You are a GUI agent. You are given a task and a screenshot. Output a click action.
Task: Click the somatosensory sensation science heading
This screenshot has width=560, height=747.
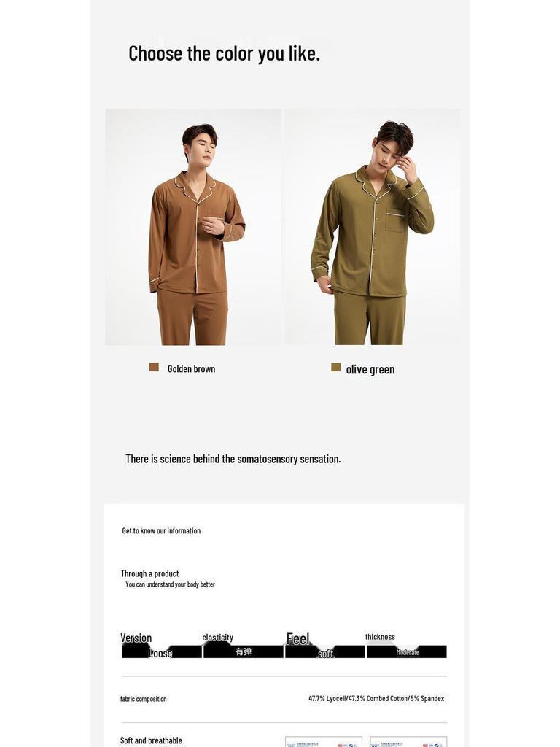233,459
